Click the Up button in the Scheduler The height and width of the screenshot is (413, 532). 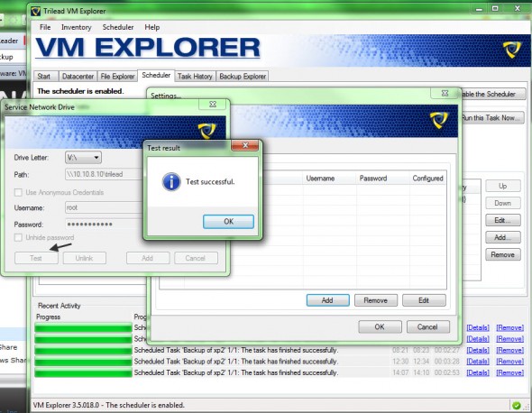click(503, 186)
